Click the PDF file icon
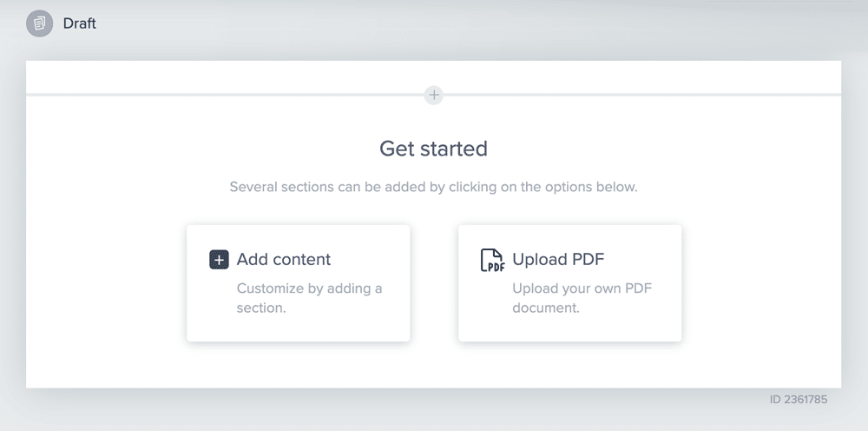868x431 pixels. coord(492,260)
